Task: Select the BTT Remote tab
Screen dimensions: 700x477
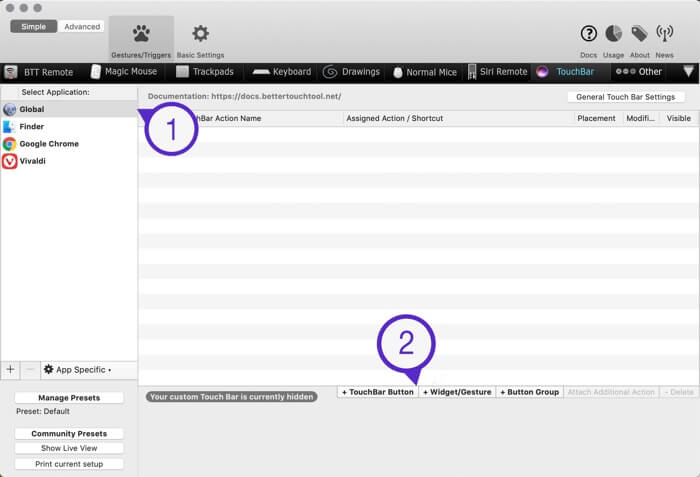Action: 39,72
